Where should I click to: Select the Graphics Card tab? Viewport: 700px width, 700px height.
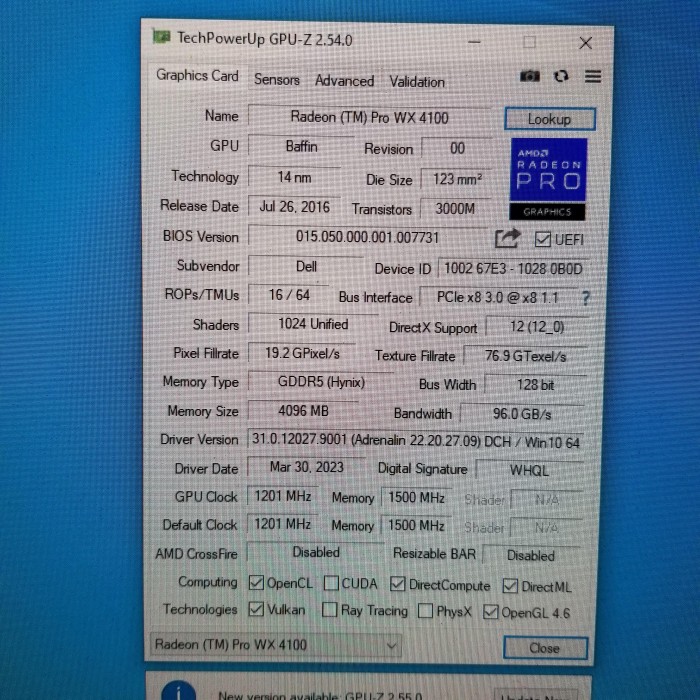click(197, 75)
